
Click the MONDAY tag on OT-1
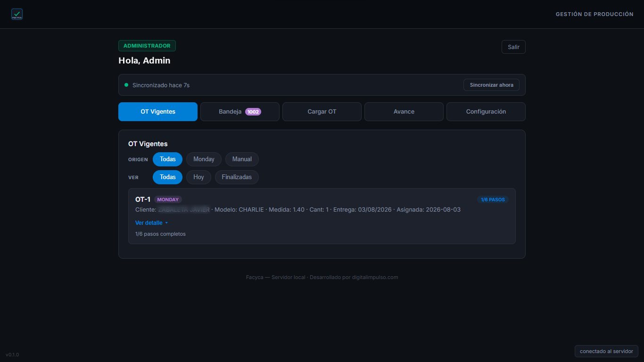(168, 199)
